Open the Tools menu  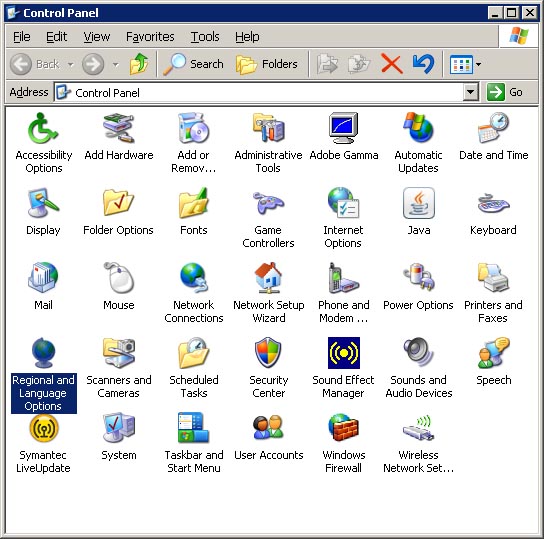[205, 36]
